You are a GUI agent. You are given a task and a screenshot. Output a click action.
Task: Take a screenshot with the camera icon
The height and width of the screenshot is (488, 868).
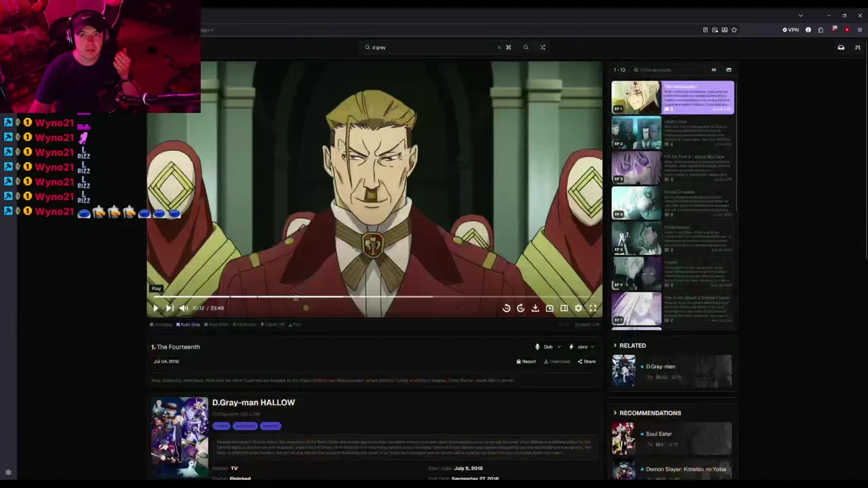549,308
